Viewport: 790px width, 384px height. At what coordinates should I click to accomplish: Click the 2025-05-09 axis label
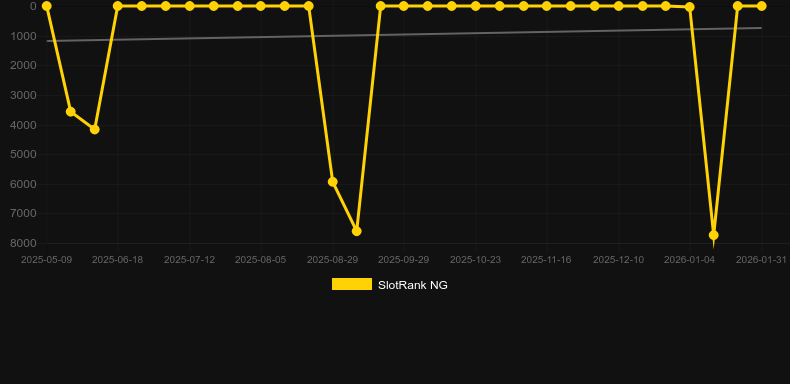tap(46, 260)
